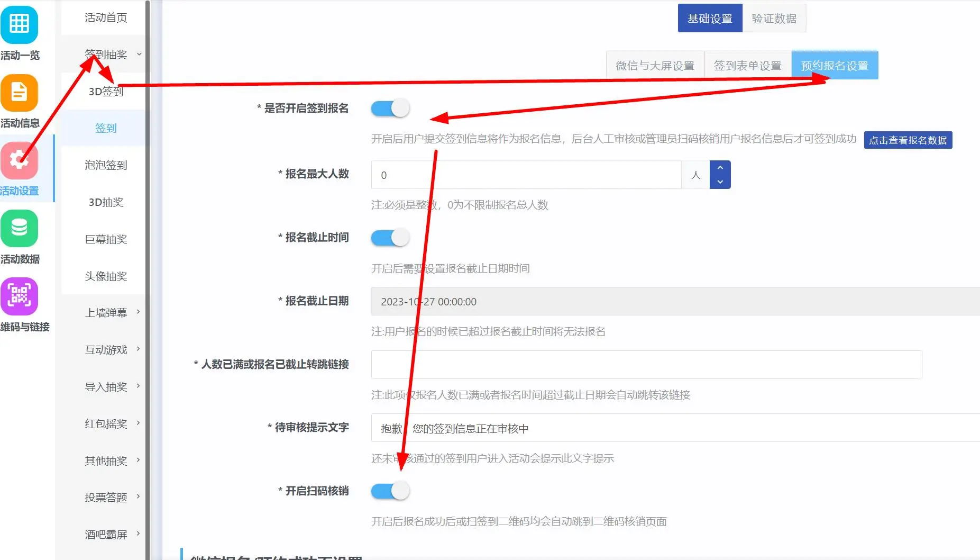980x560 pixels.
Task: Switch to the 微信与大屏设置 tab
Action: point(655,66)
